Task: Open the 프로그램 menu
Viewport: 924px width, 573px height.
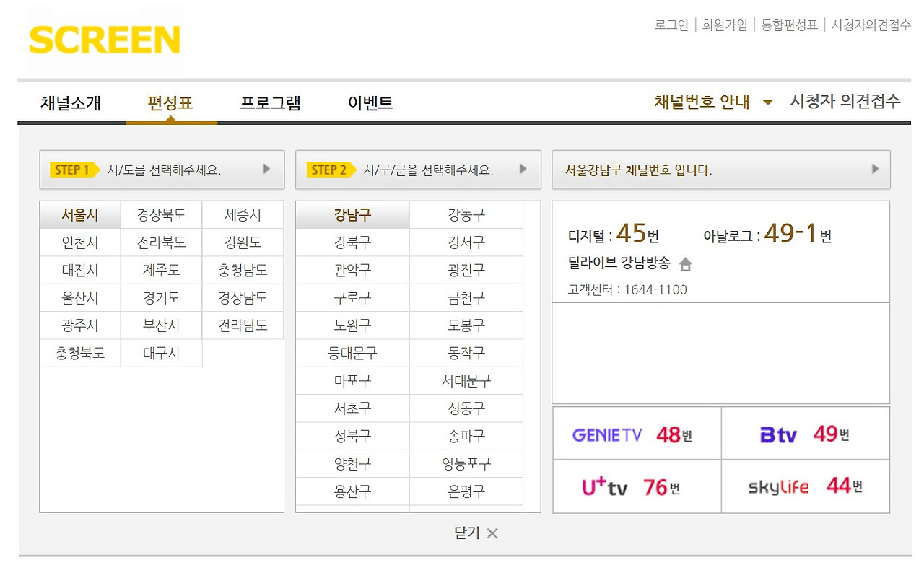Action: click(270, 102)
